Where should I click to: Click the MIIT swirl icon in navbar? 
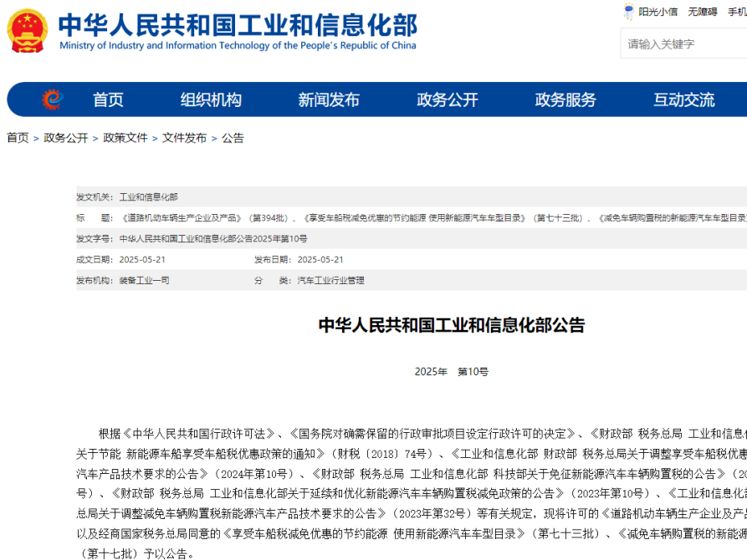(x=53, y=99)
